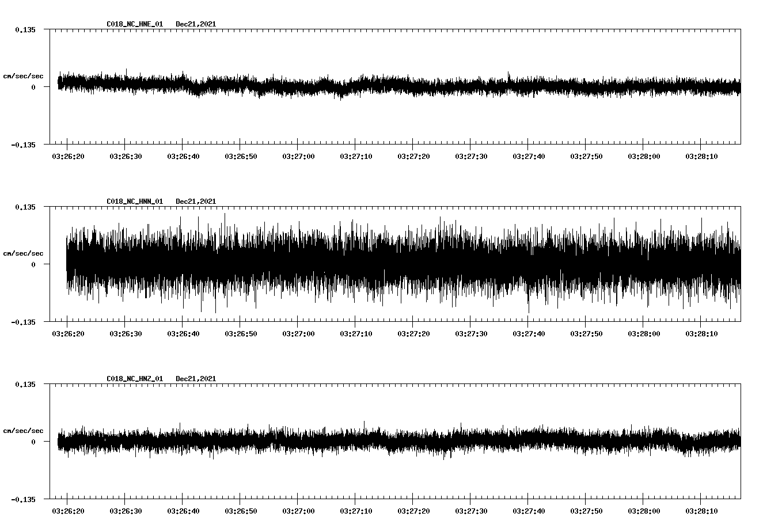The width and height of the screenshot is (782, 532).
Task: Click the C018_NC_HNN_01 plot title
Action: tap(135, 202)
